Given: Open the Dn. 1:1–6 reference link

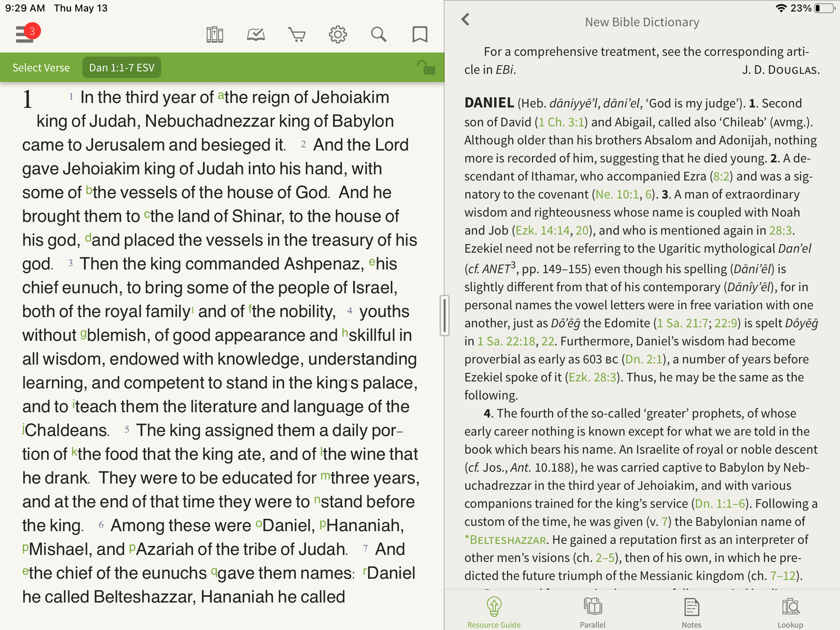Looking at the screenshot, I should click(x=720, y=504).
